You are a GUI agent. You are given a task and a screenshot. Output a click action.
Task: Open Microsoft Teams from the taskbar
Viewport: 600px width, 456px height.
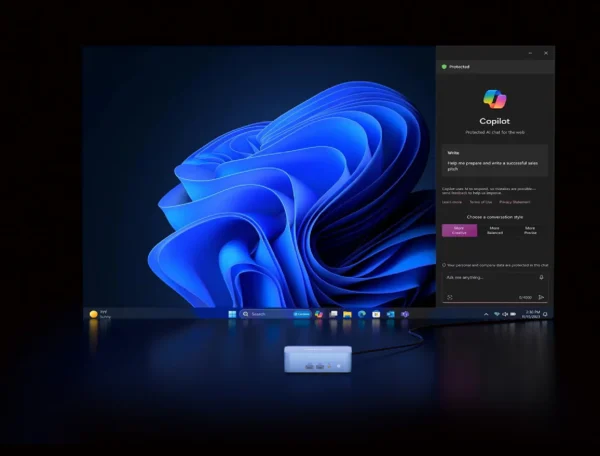405,314
